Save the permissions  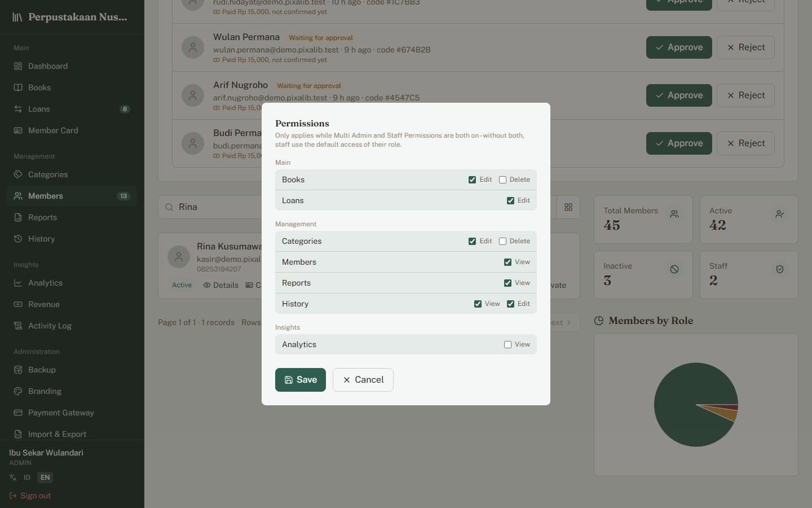pyautogui.click(x=301, y=380)
